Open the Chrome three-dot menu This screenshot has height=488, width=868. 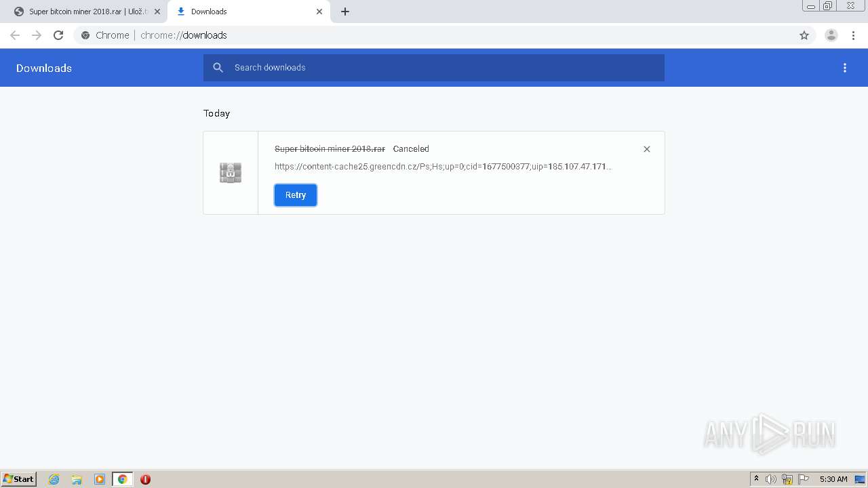tap(853, 35)
